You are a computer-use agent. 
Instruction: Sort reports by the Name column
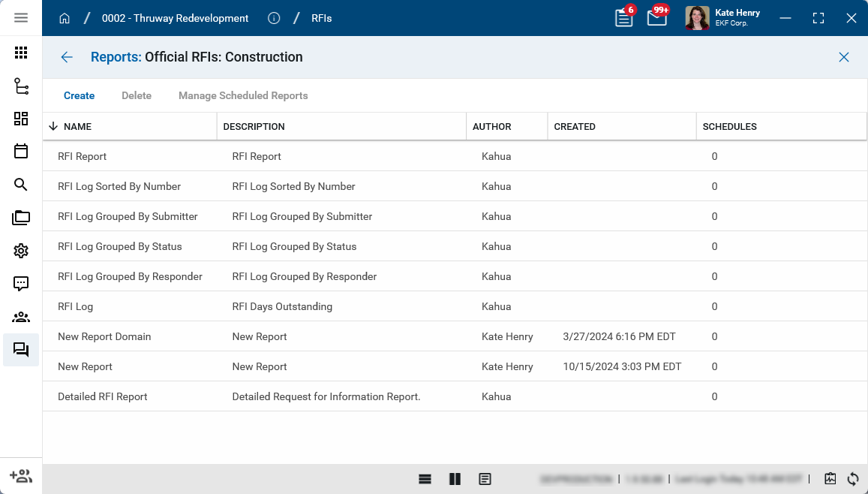tap(77, 127)
